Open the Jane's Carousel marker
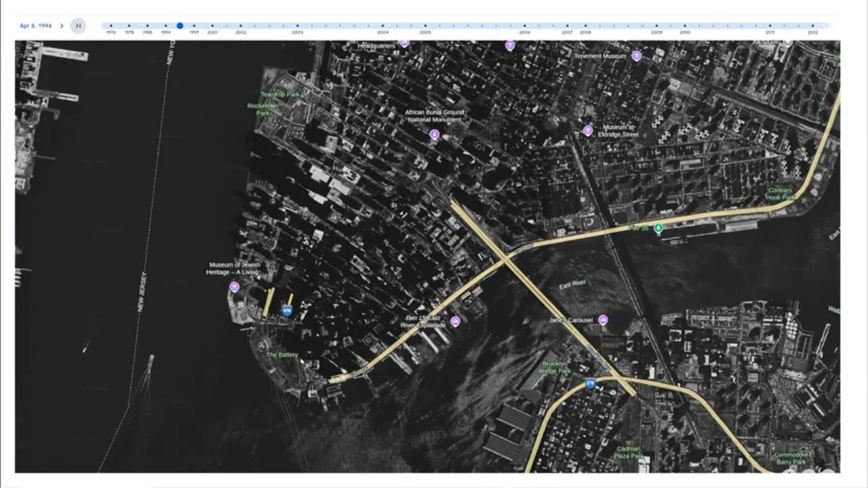The height and width of the screenshot is (488, 868). pos(603,320)
